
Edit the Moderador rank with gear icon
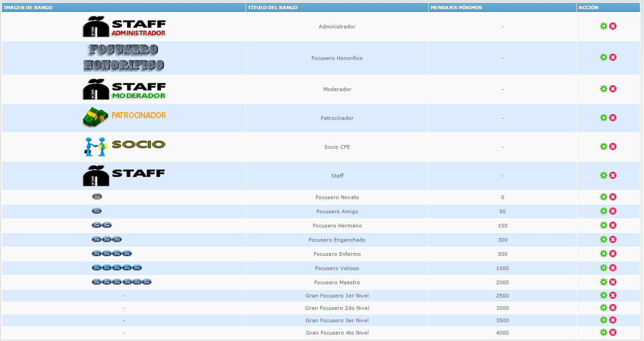click(x=603, y=89)
